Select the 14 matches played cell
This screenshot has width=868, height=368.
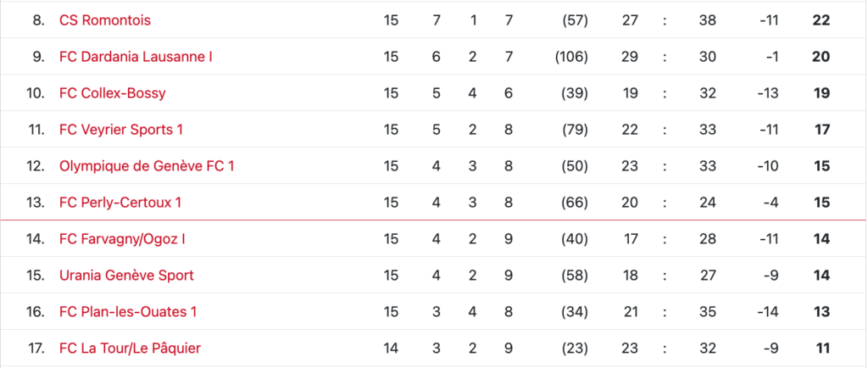tap(391, 348)
